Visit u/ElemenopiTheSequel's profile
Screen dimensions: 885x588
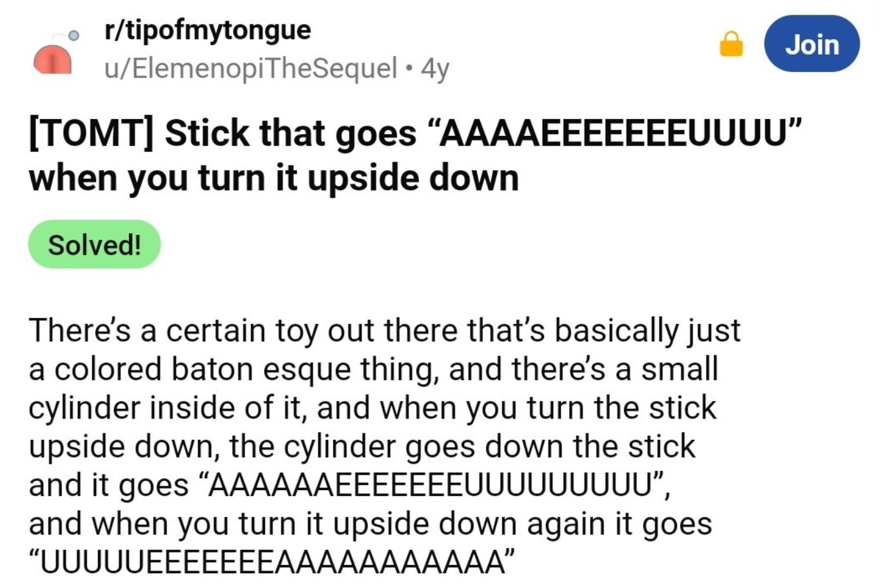click(x=251, y=67)
